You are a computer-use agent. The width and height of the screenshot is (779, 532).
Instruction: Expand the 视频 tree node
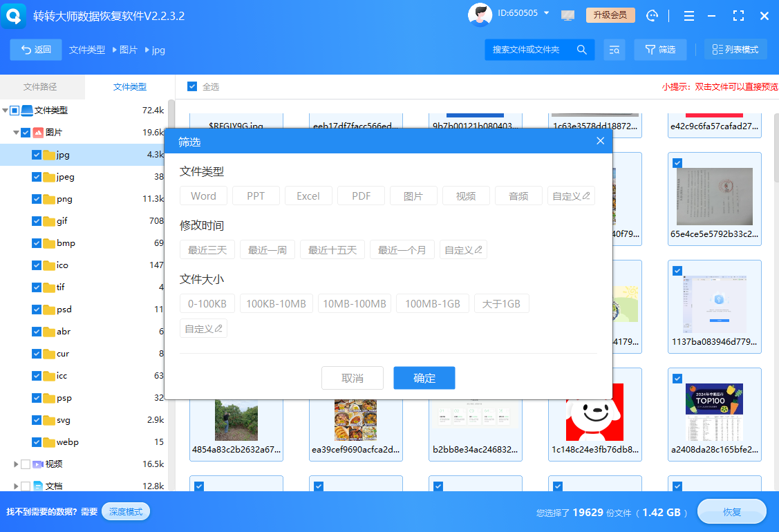pos(17,464)
